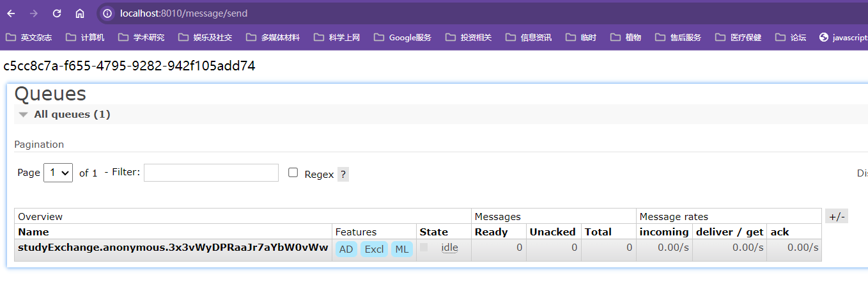The height and width of the screenshot is (284, 868).
Task: Reload the page with refresh icon
Action: coord(57,13)
